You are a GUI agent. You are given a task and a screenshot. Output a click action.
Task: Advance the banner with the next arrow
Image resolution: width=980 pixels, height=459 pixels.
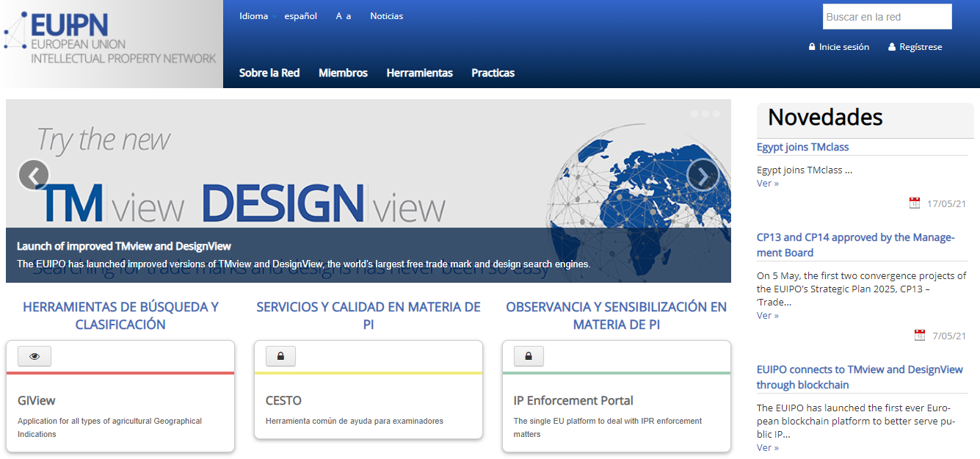coord(703,176)
